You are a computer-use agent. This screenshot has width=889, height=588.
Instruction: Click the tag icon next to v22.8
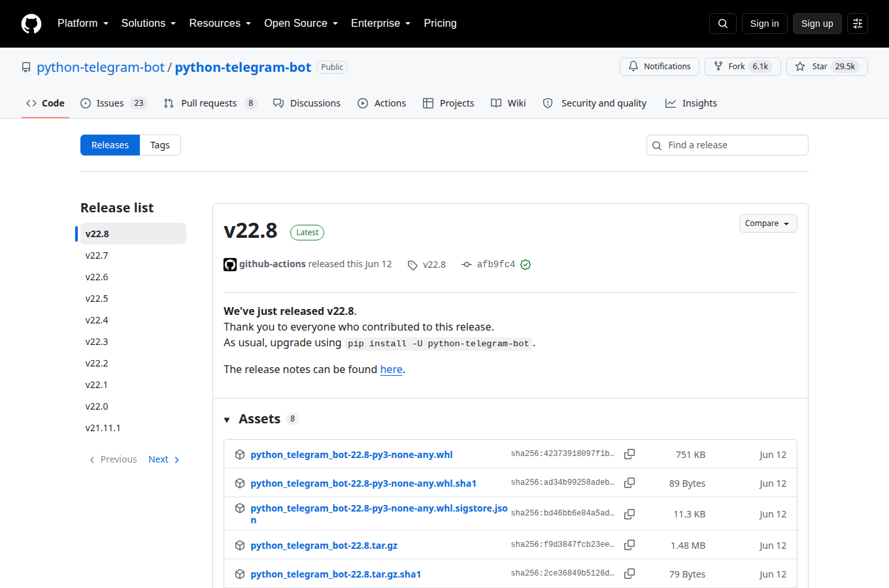click(x=412, y=265)
